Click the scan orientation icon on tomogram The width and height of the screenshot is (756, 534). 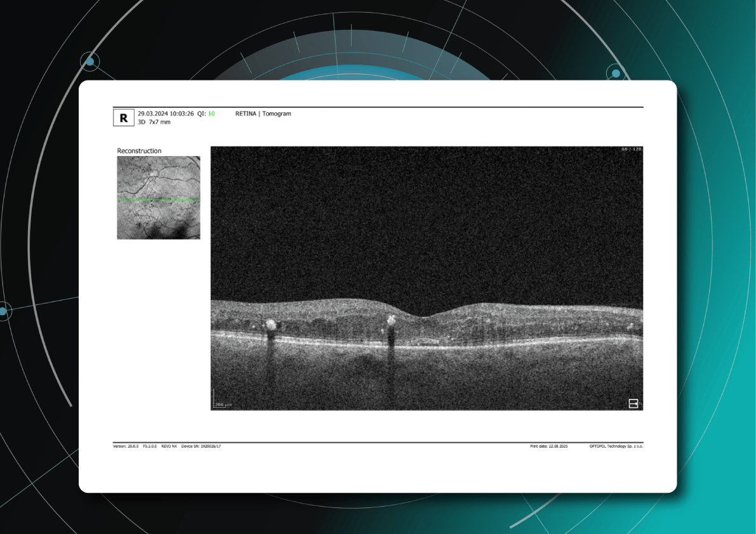(633, 403)
